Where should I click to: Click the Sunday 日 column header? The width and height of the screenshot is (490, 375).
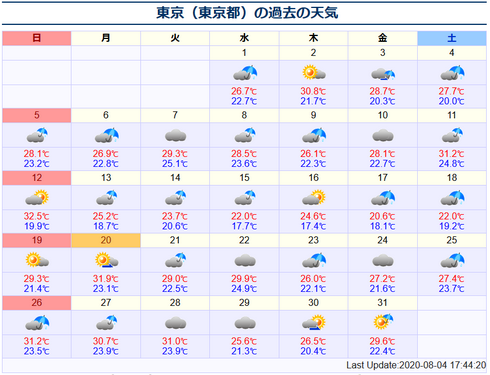click(37, 38)
